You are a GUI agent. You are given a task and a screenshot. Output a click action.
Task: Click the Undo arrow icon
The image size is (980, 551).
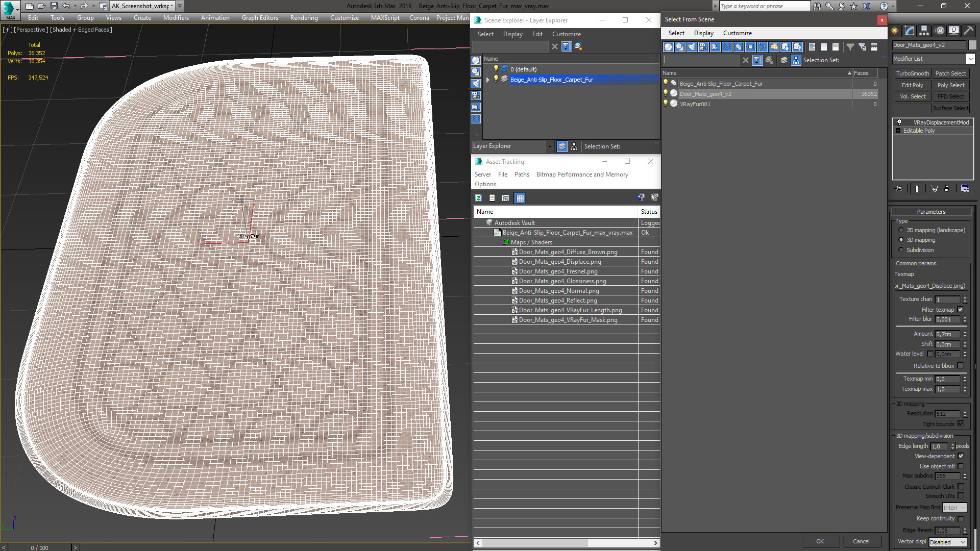click(x=66, y=6)
